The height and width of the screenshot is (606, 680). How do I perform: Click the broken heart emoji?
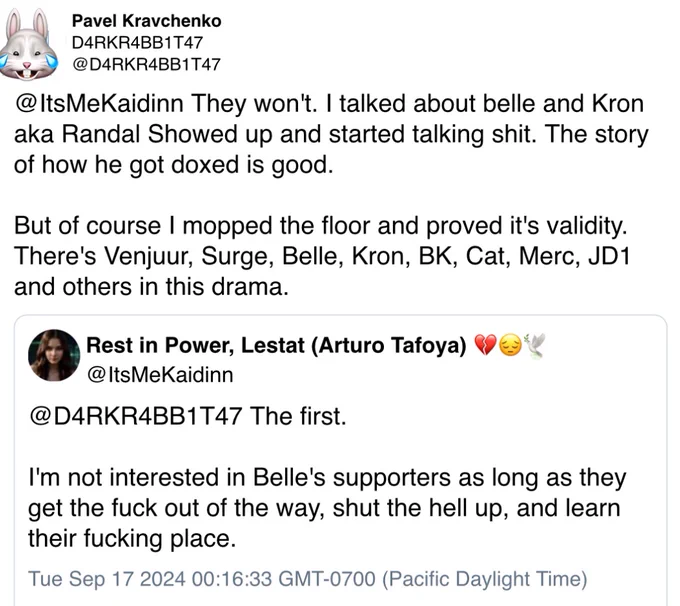(x=485, y=346)
